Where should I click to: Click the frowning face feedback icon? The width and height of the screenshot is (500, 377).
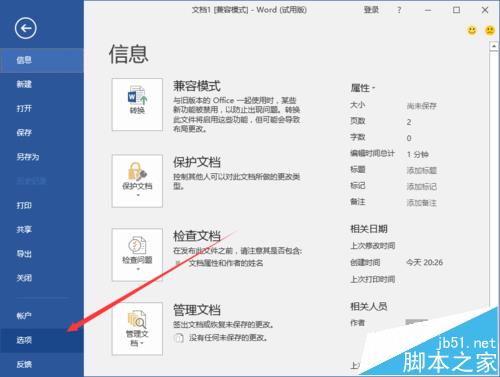pyautogui.click(x=490, y=31)
